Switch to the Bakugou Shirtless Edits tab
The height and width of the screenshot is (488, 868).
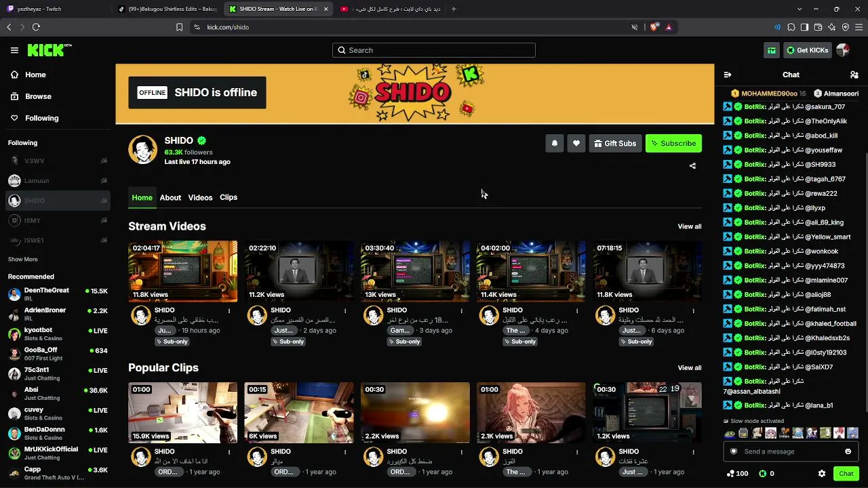click(167, 9)
